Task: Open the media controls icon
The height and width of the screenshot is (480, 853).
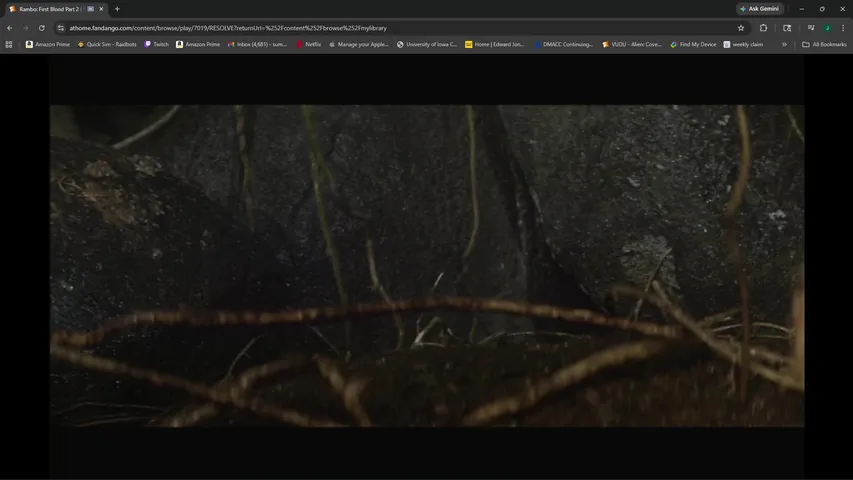Action: 811,28
